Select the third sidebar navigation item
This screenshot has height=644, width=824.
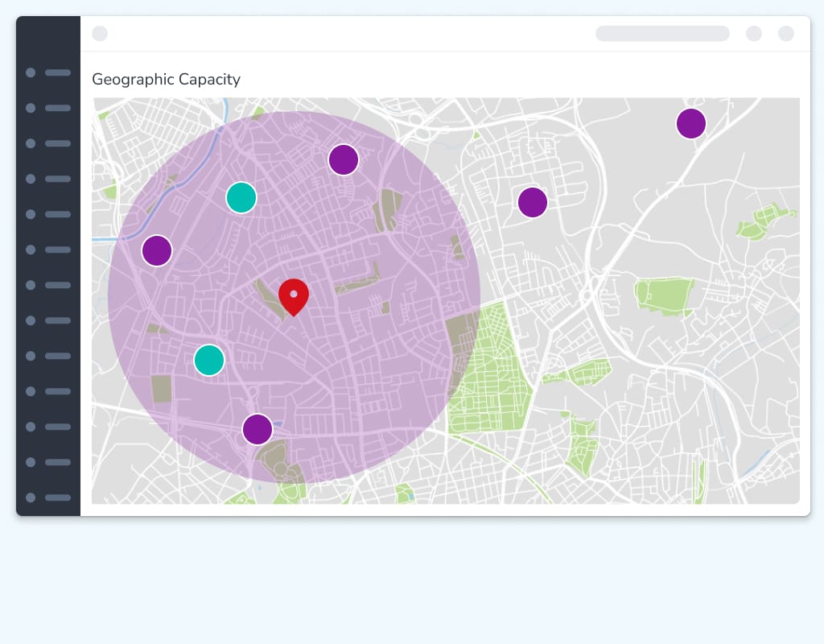tap(48, 143)
